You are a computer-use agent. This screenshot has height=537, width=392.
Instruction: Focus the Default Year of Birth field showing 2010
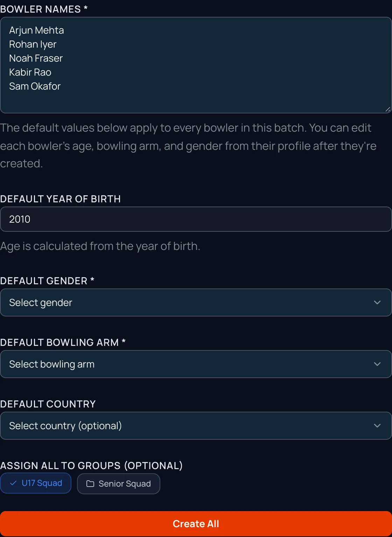(196, 219)
